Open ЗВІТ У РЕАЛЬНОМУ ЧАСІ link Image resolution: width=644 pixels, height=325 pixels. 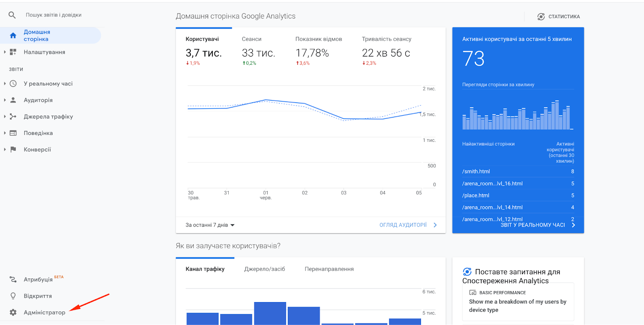tap(533, 225)
